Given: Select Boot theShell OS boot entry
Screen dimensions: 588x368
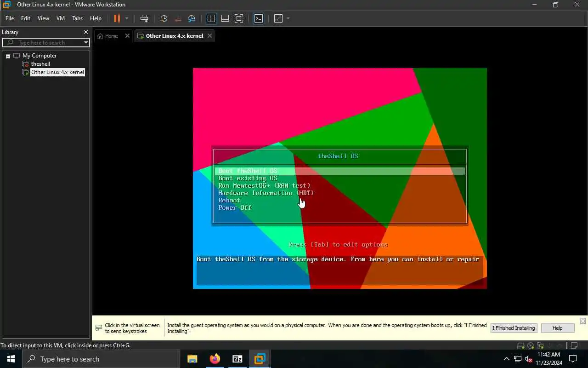Looking at the screenshot, I should (x=340, y=171).
